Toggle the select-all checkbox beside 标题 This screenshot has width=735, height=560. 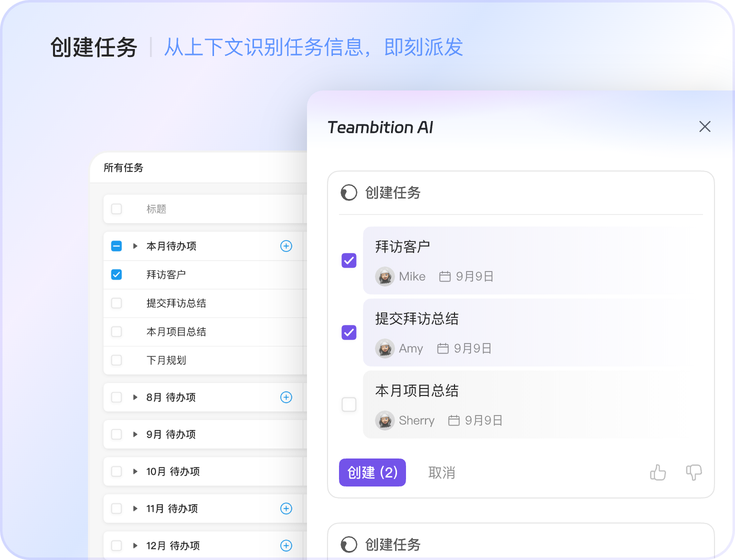click(x=116, y=209)
